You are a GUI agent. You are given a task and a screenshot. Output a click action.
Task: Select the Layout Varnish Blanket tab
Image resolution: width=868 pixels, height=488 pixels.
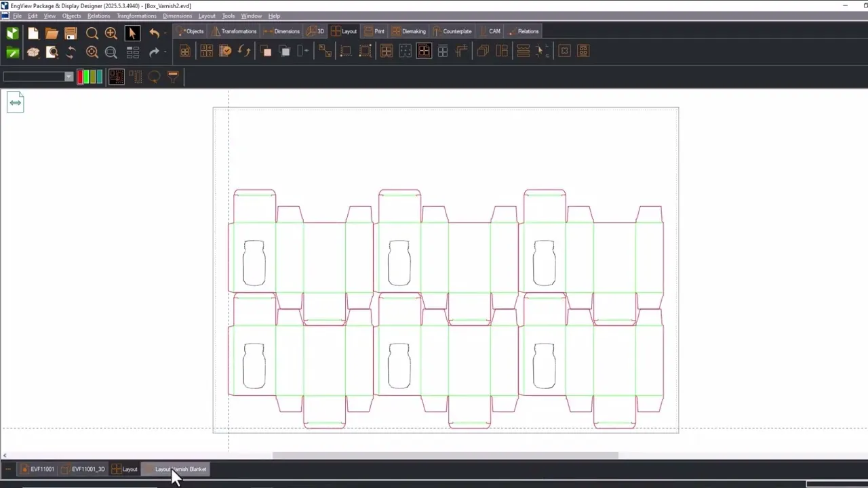176,469
